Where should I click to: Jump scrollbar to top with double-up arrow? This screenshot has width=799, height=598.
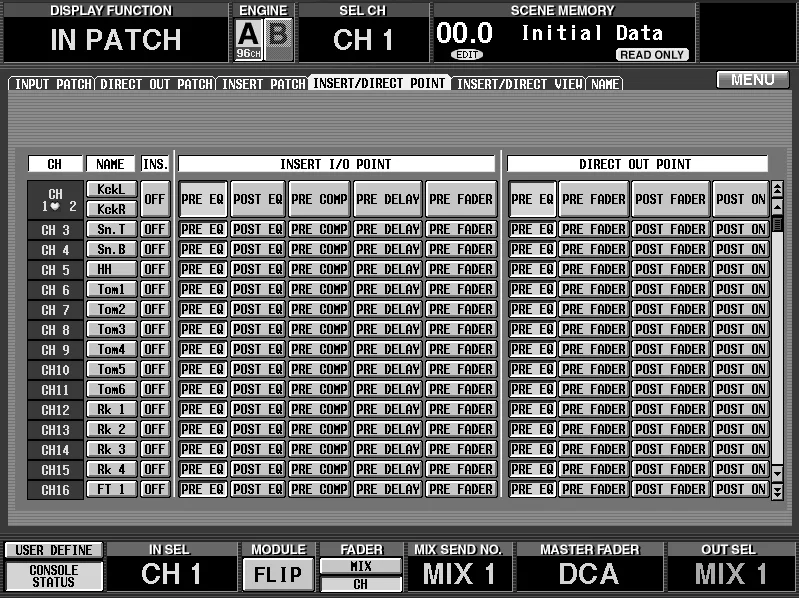pyautogui.click(x=777, y=189)
